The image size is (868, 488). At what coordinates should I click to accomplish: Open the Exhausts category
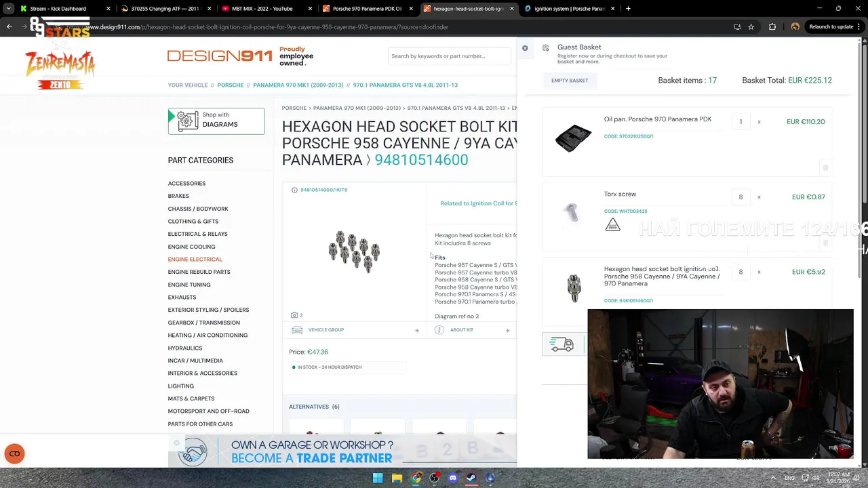click(182, 298)
